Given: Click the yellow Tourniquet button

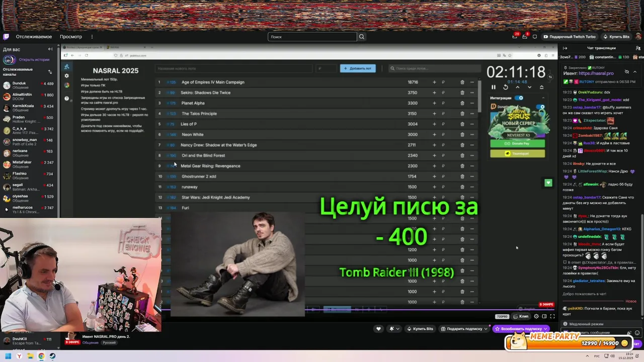Looking at the screenshot, I should click(x=518, y=153).
